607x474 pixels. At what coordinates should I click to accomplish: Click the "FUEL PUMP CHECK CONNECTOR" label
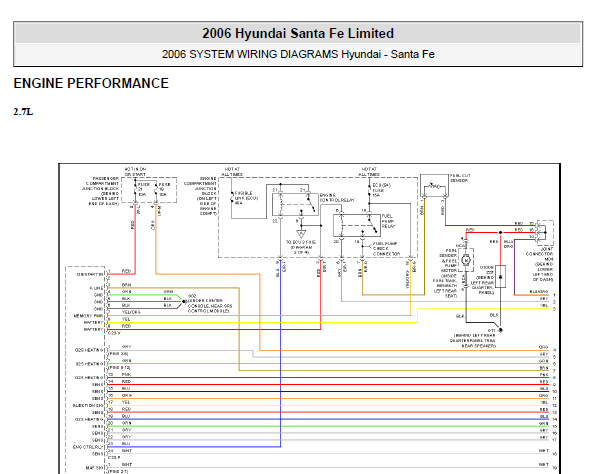tap(386, 249)
